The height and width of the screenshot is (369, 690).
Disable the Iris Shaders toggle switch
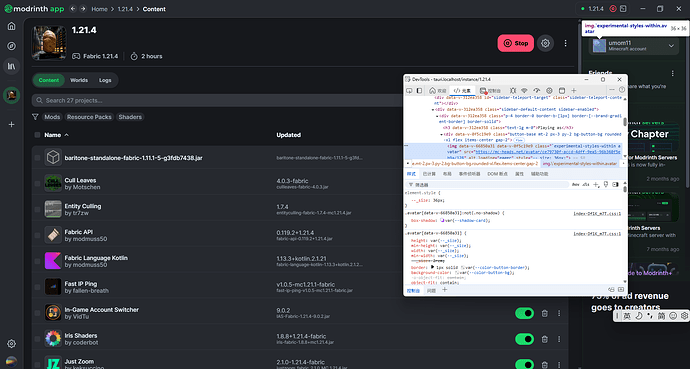pos(525,339)
